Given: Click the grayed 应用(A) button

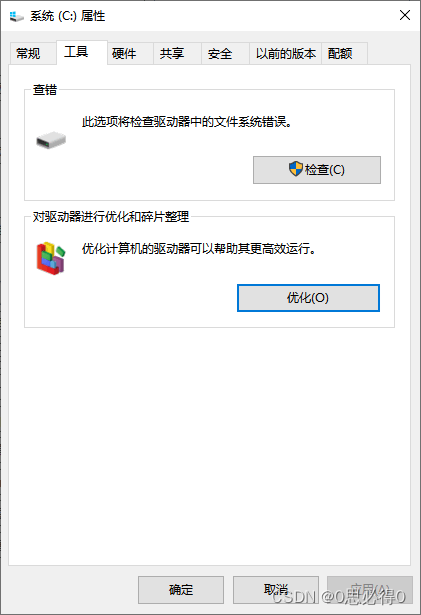Looking at the screenshot, I should coord(370,590).
